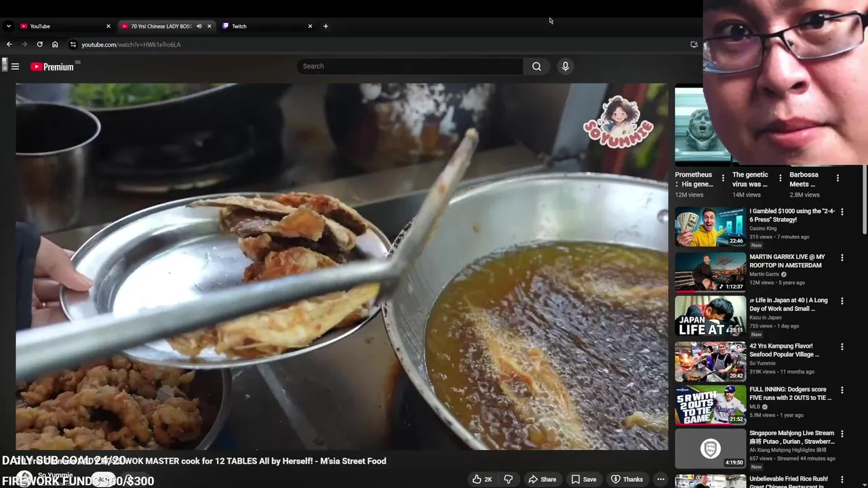The height and width of the screenshot is (488, 868).
Task: Reload the YouTube page
Action: (39, 44)
